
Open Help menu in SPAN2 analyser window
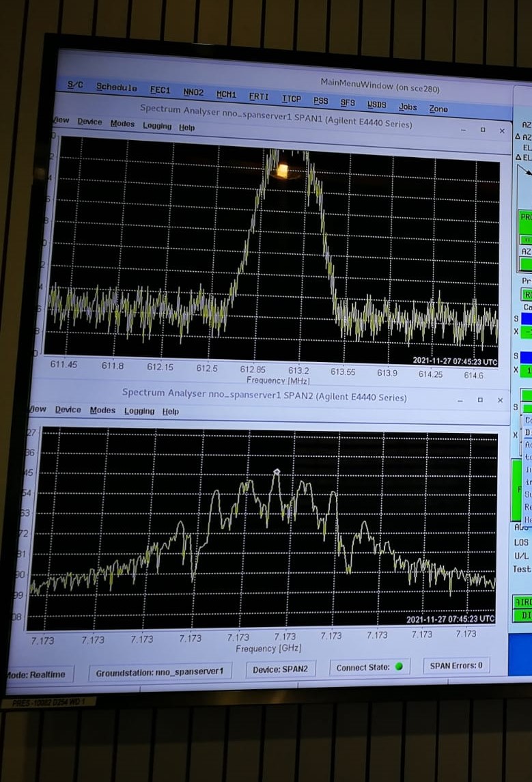pos(171,411)
